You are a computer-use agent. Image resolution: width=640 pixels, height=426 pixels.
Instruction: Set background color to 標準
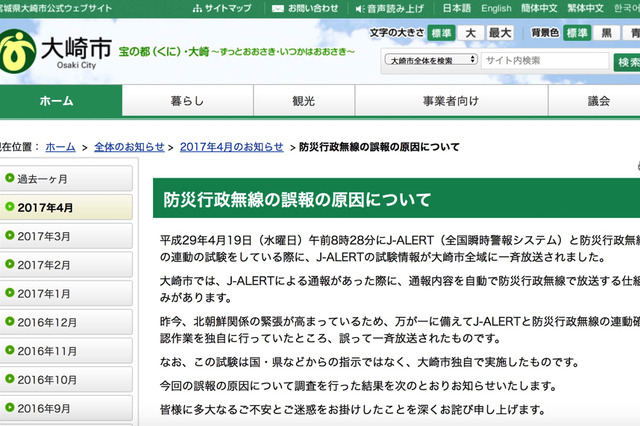coord(577,33)
